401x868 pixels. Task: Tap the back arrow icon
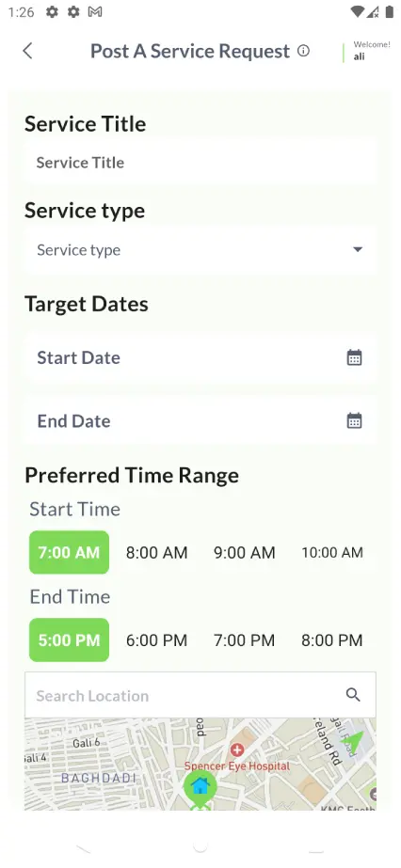27,51
